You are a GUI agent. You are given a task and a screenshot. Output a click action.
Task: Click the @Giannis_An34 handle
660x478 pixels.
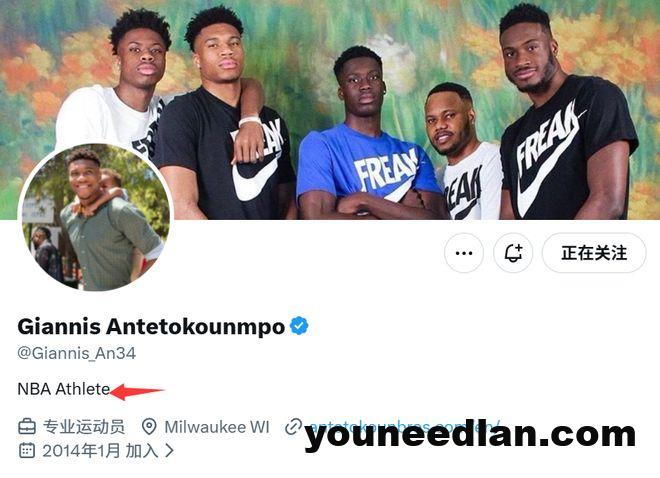77,353
